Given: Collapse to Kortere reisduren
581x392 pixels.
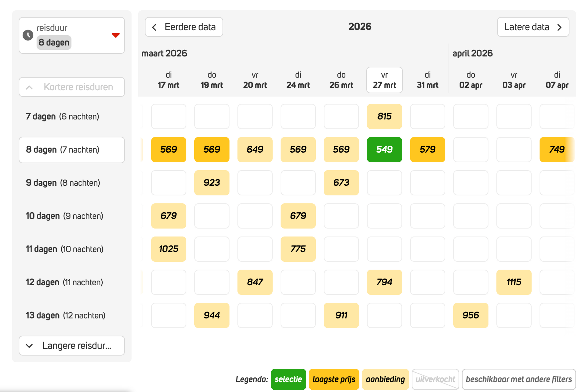Looking at the screenshot, I should 72,87.
